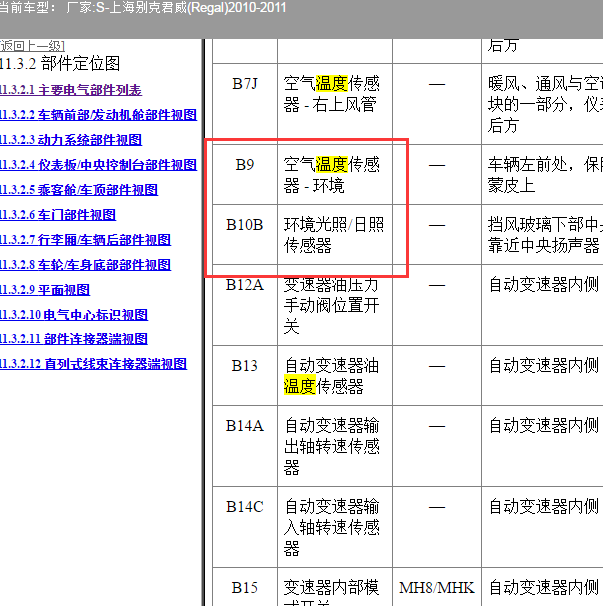
Task: Open 11.3.2.9 平面视图 link
Action: (x=45, y=290)
